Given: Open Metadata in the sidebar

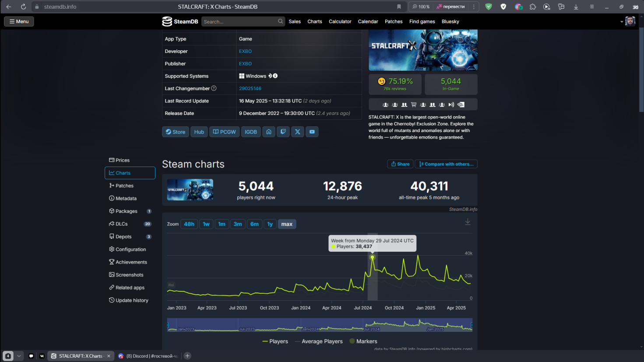Looking at the screenshot, I should [x=130, y=198].
